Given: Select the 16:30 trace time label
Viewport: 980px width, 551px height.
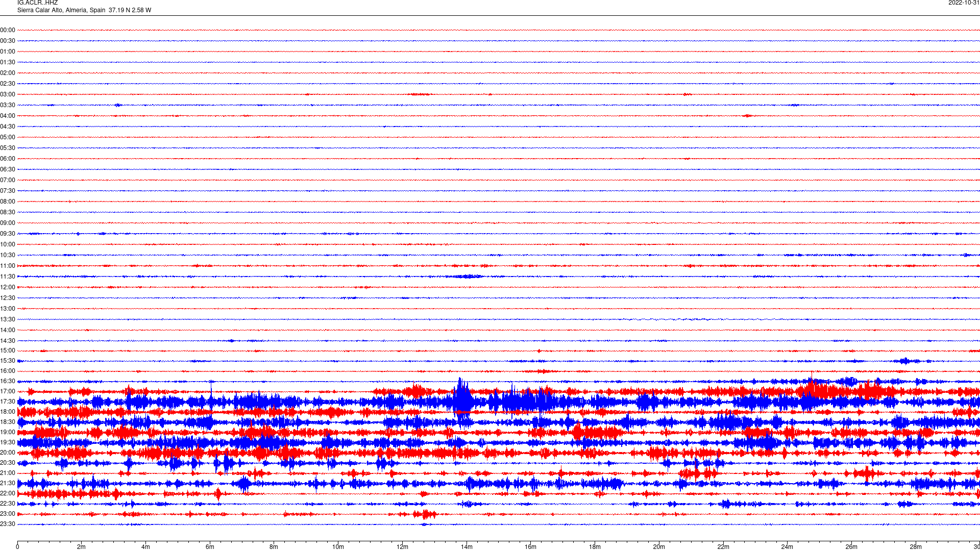Looking at the screenshot, I should pos(8,381).
